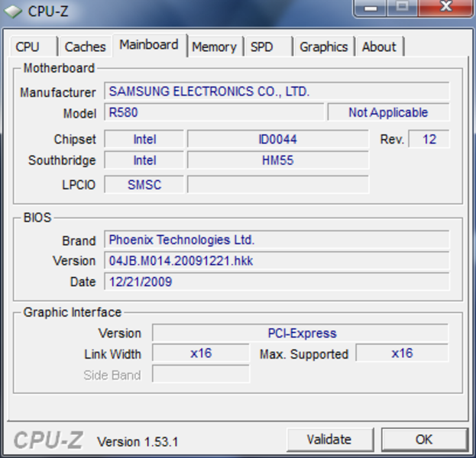Click the HM55 southbridge value
The height and width of the screenshot is (458, 476).
pyautogui.click(x=278, y=160)
